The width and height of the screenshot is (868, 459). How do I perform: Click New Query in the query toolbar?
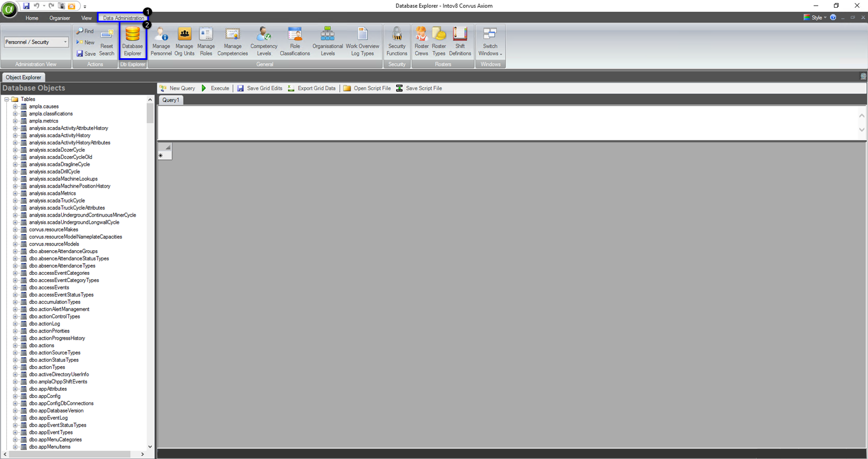[x=178, y=88]
